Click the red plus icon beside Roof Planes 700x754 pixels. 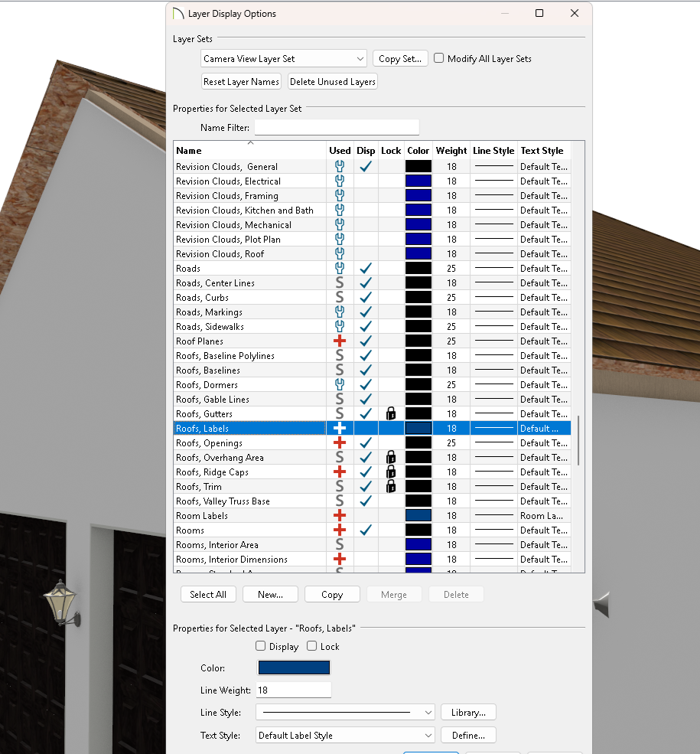(x=340, y=341)
